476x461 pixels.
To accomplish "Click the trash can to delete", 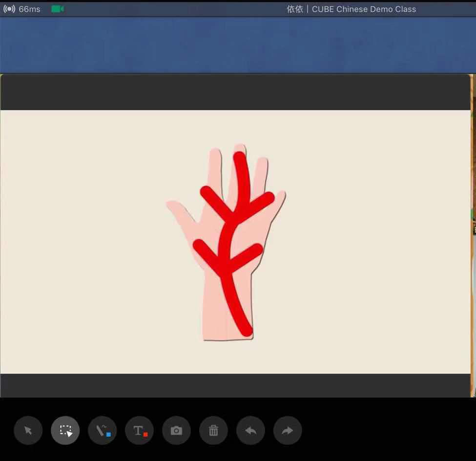I will pyautogui.click(x=213, y=430).
